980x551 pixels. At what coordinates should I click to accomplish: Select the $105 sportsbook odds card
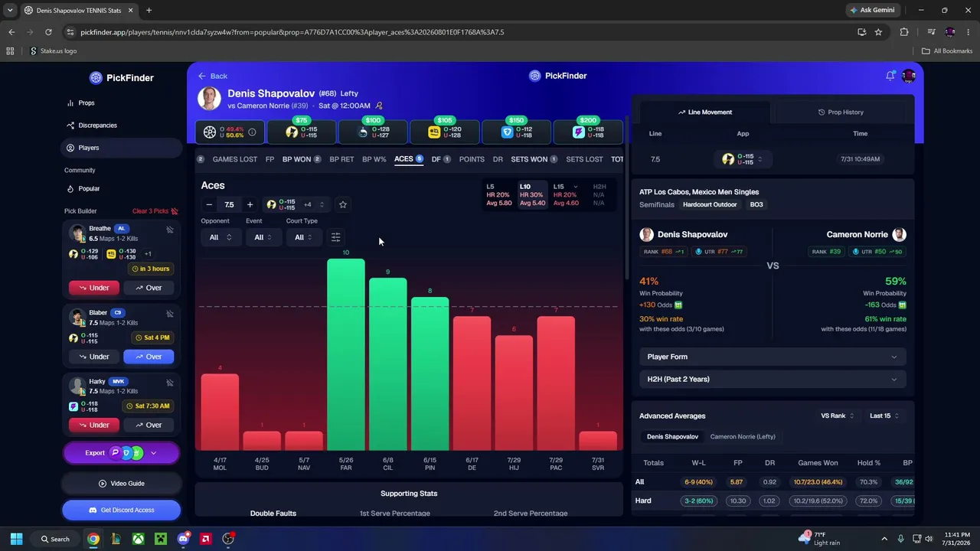tap(444, 131)
